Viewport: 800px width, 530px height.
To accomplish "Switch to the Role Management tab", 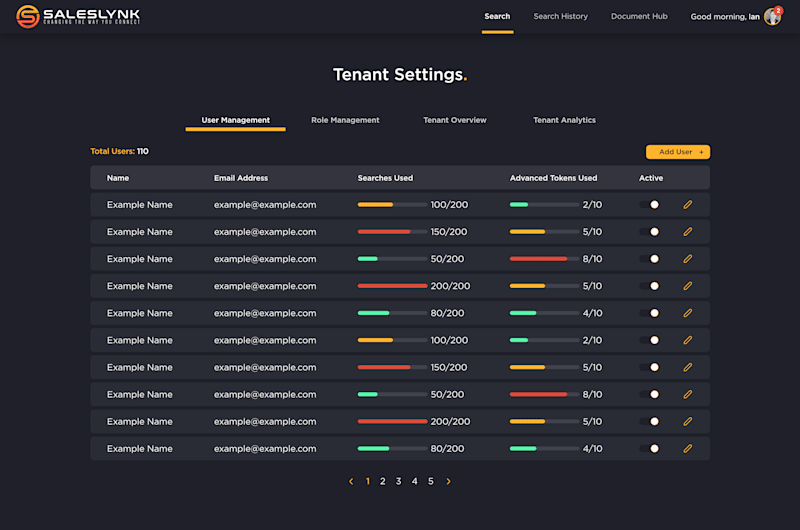I will coord(345,120).
